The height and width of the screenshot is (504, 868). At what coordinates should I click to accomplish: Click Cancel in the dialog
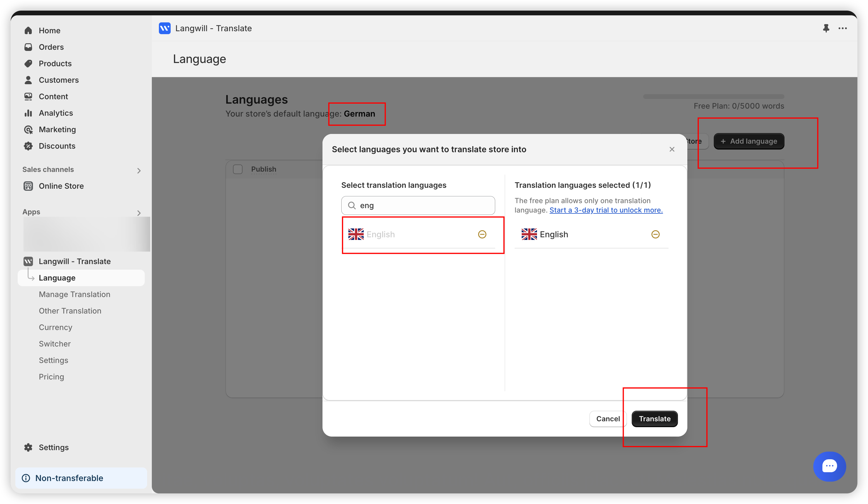(608, 419)
